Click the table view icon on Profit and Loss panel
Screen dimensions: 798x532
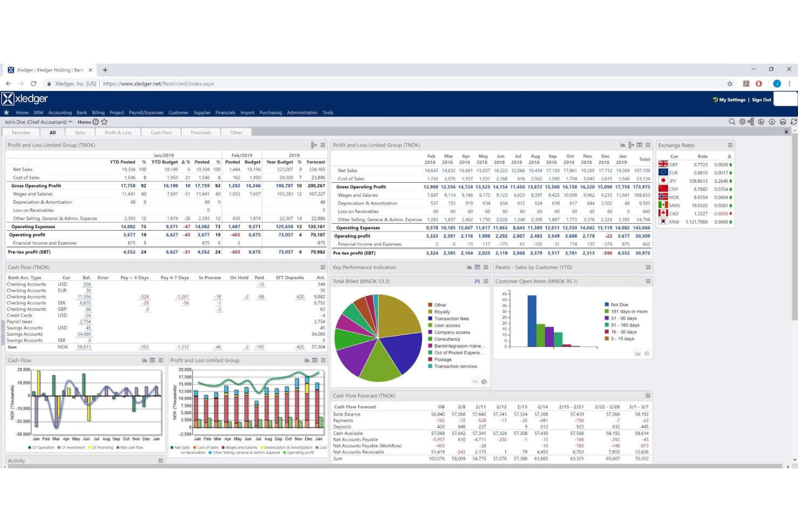tap(639, 145)
